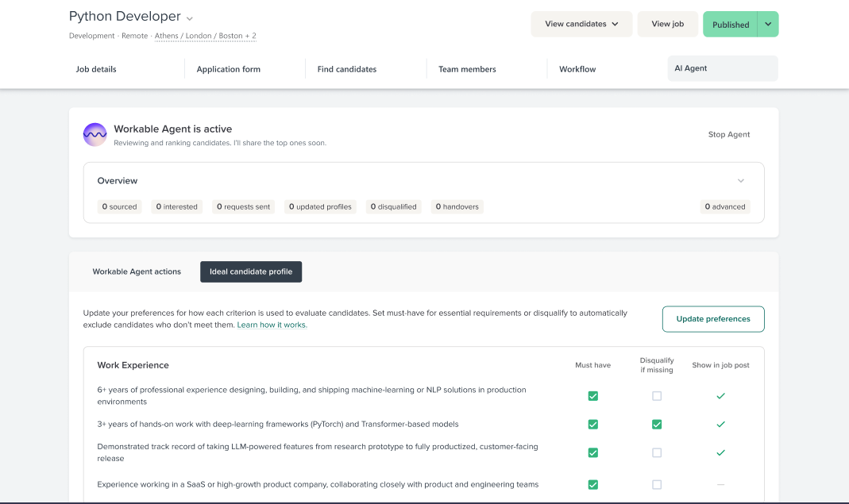849x504 pixels.
Task: Expand the Published status arrow menu
Action: point(768,25)
